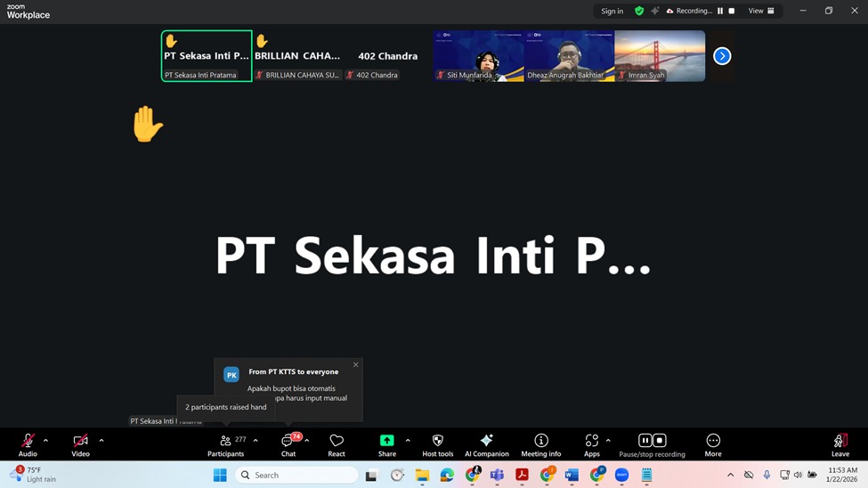Click the microphone icon in system tray
Screen dimensions: 868x488
click(767, 476)
